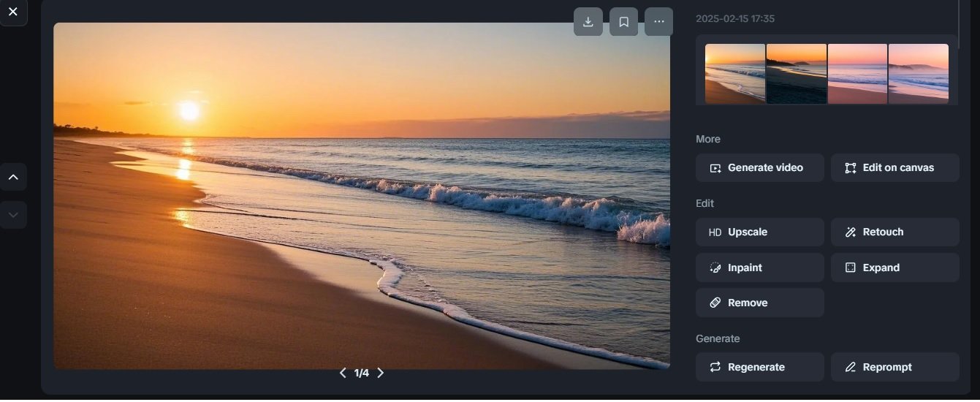Select the third pink sky thumbnail
Image resolution: width=980 pixels, height=402 pixels.
857,73
